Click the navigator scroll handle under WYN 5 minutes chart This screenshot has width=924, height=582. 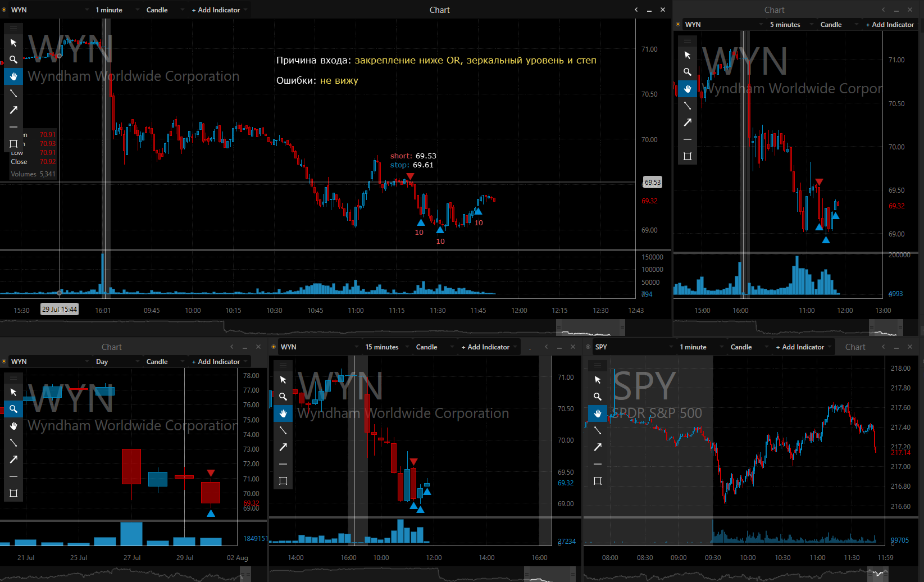[x=886, y=327]
